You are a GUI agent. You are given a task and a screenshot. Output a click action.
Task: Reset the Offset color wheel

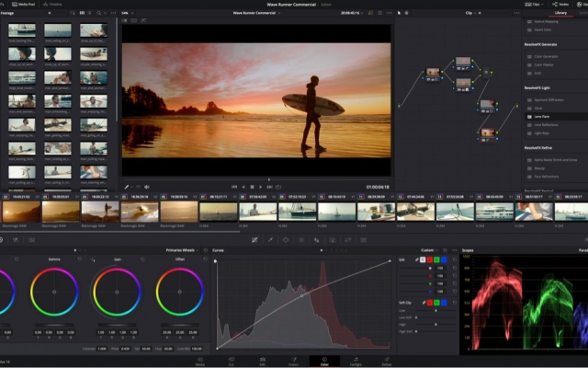coord(205,259)
